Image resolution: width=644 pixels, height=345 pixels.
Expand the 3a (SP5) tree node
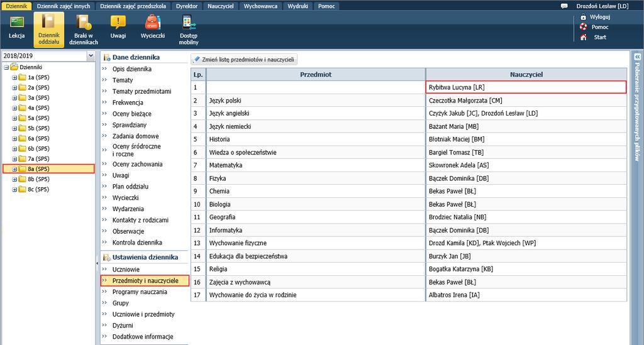point(14,97)
